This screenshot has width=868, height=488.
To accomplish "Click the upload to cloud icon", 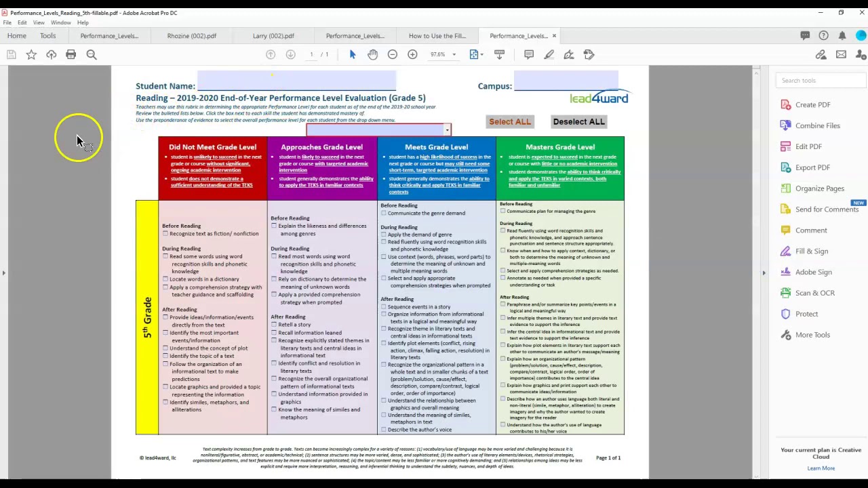I will 51,54.
